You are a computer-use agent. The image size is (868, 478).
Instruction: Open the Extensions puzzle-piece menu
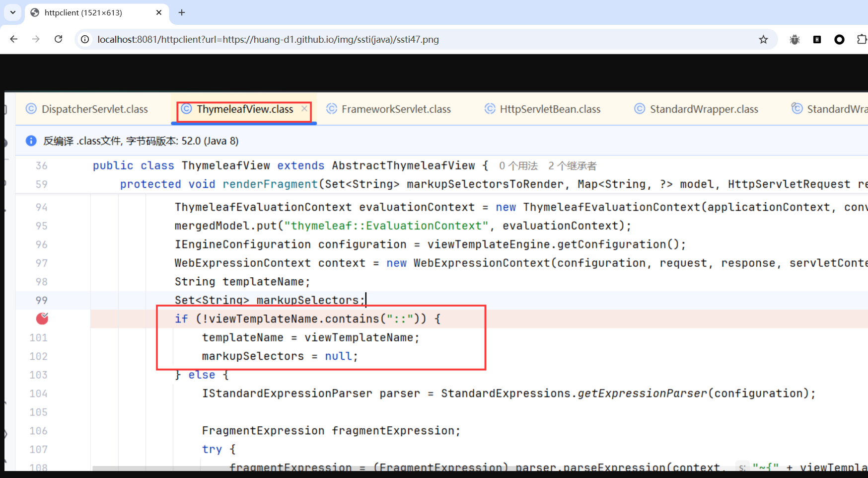[862, 39]
